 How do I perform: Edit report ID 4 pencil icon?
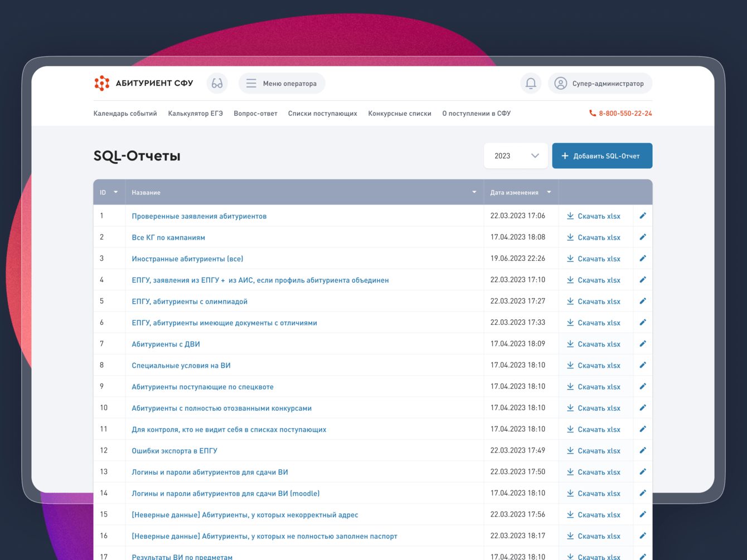pos(643,280)
